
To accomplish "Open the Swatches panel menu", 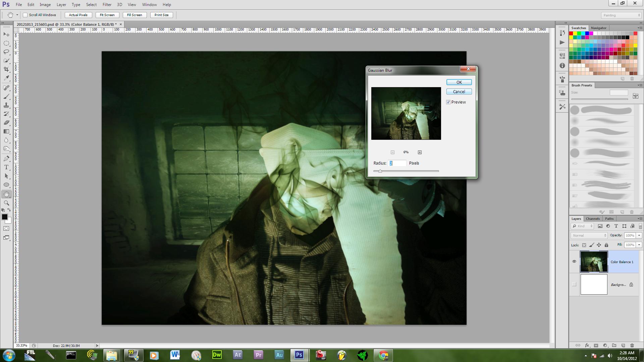I will (x=639, y=28).
